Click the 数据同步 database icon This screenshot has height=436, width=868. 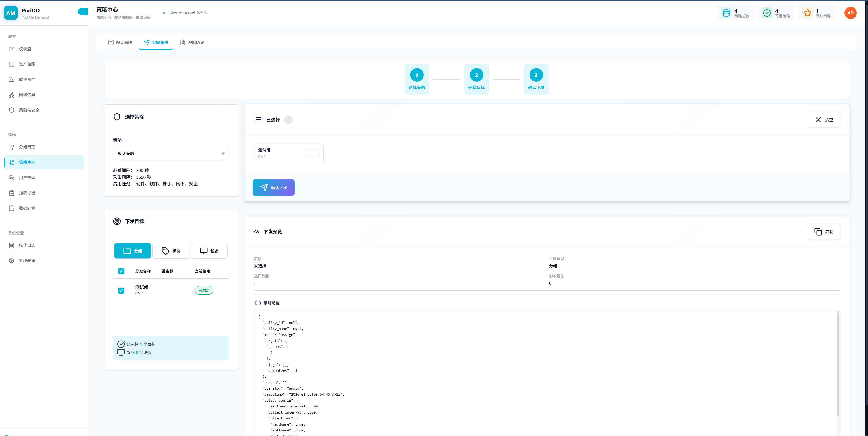pyautogui.click(x=12, y=208)
